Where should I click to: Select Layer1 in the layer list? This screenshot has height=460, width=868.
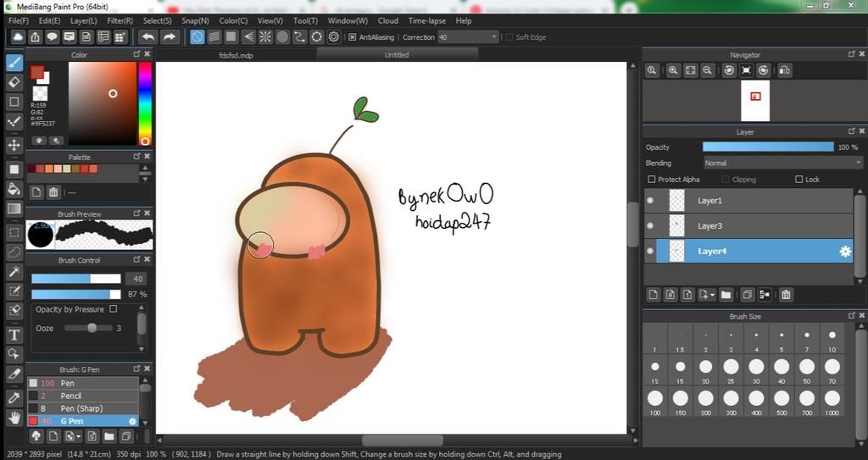coord(748,201)
